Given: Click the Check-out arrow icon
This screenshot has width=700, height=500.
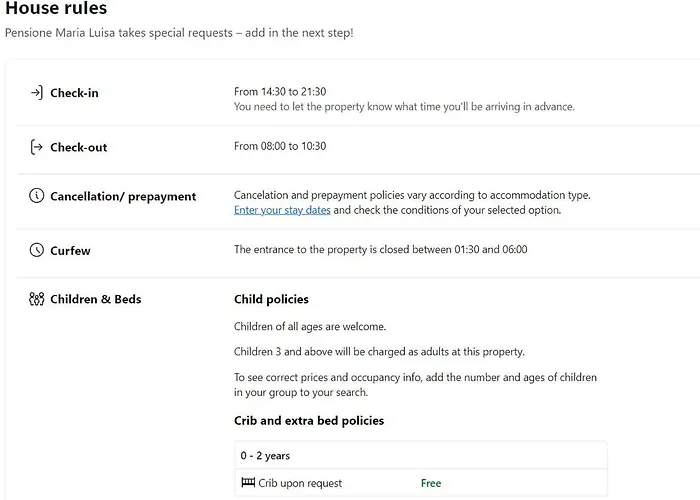Looking at the screenshot, I should (37, 147).
